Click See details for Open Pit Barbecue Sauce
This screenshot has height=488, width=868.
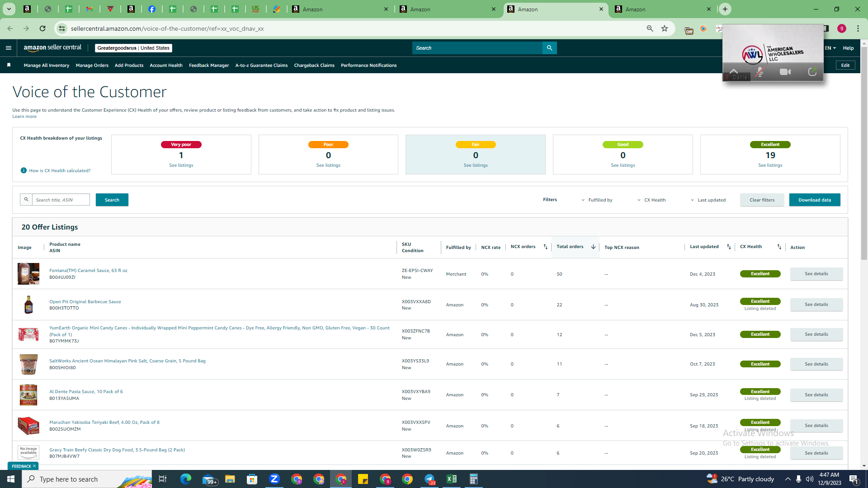(816, 305)
